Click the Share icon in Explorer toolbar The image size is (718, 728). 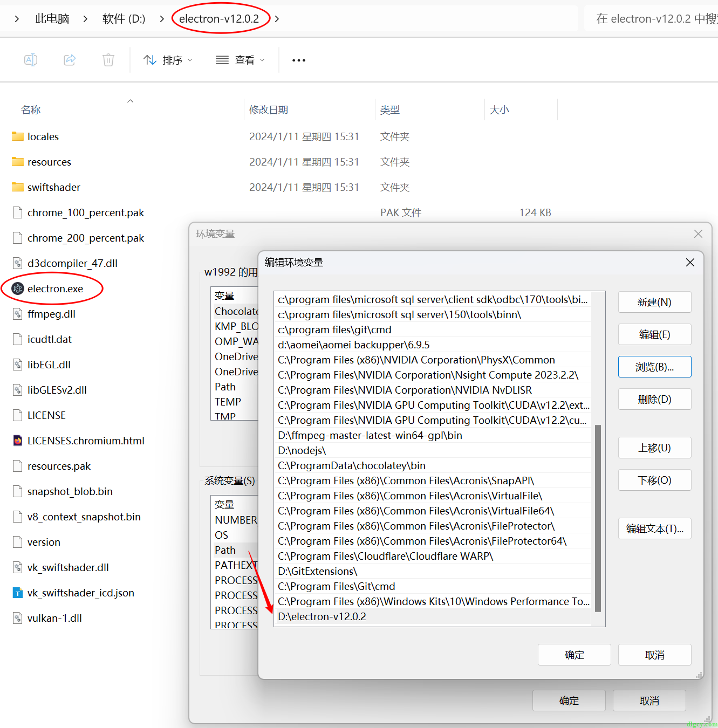(70, 60)
